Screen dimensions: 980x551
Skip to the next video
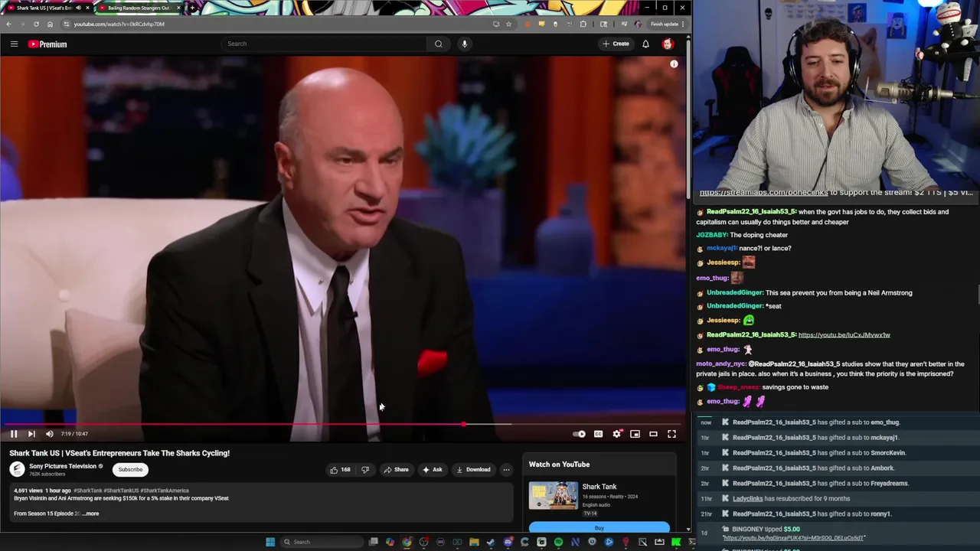tap(31, 434)
